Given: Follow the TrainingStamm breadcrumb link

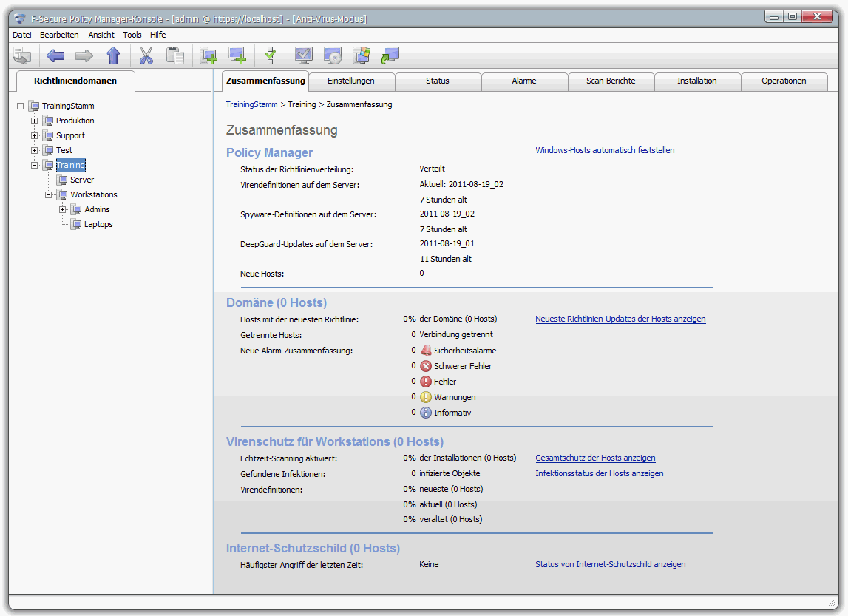Looking at the screenshot, I should tap(251, 105).
